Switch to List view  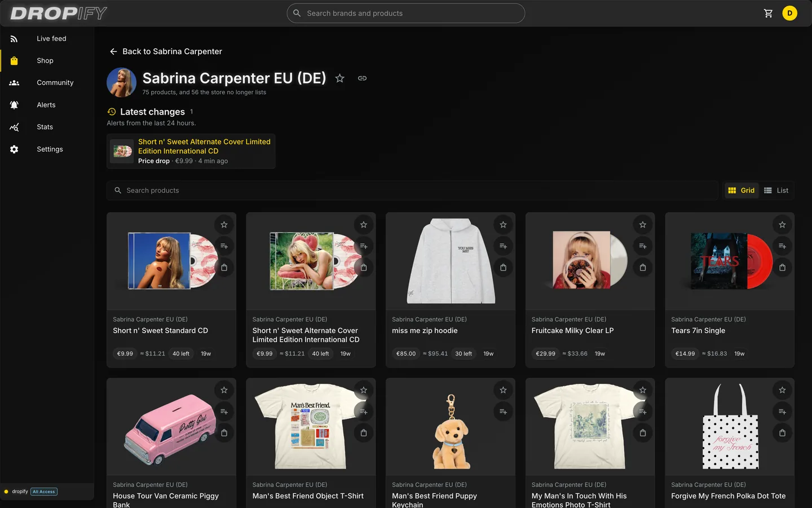[x=776, y=190]
